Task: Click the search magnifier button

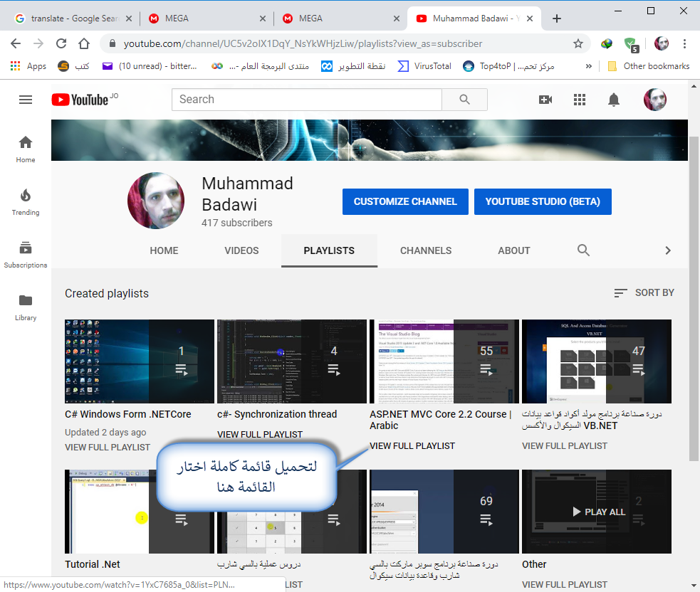Action: (464, 100)
